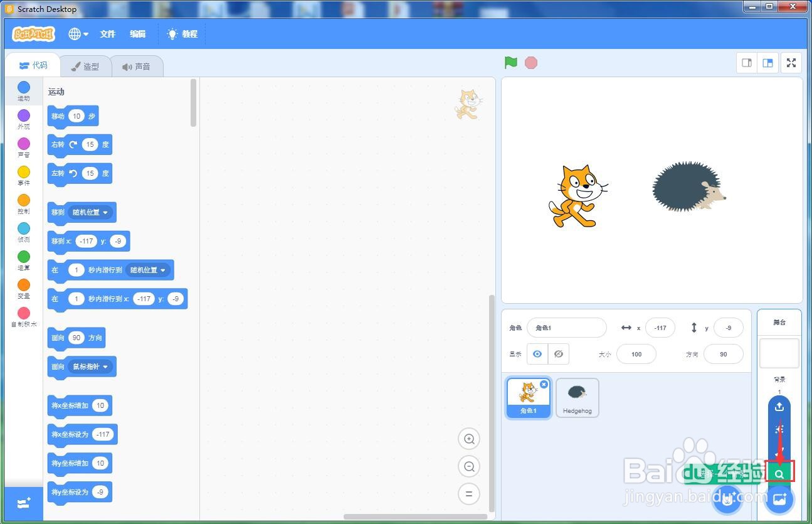Hide the sprite with the crossed-eye toggle

559,354
